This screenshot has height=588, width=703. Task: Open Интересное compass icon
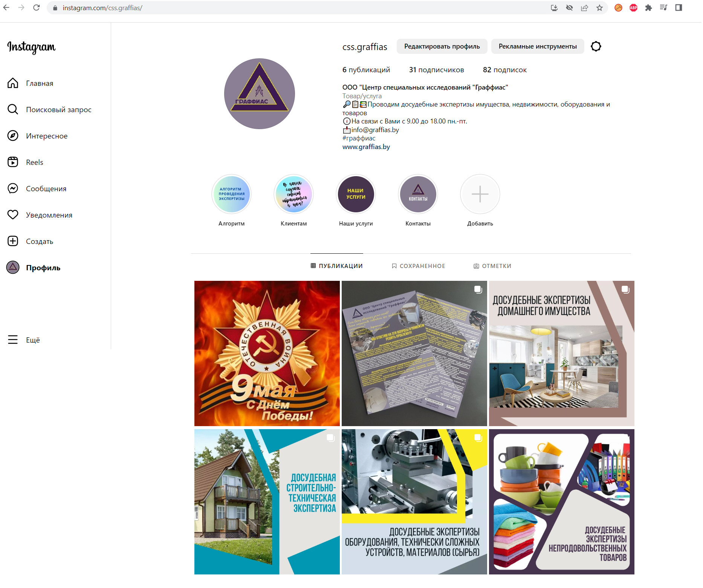[x=13, y=136]
